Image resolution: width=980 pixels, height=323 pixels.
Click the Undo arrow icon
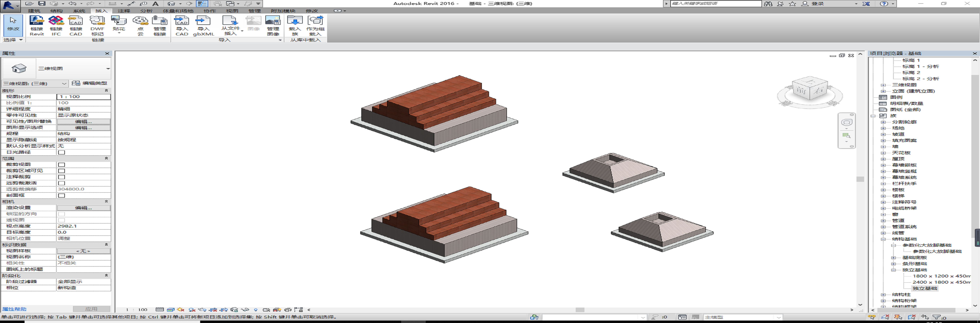tap(72, 4)
